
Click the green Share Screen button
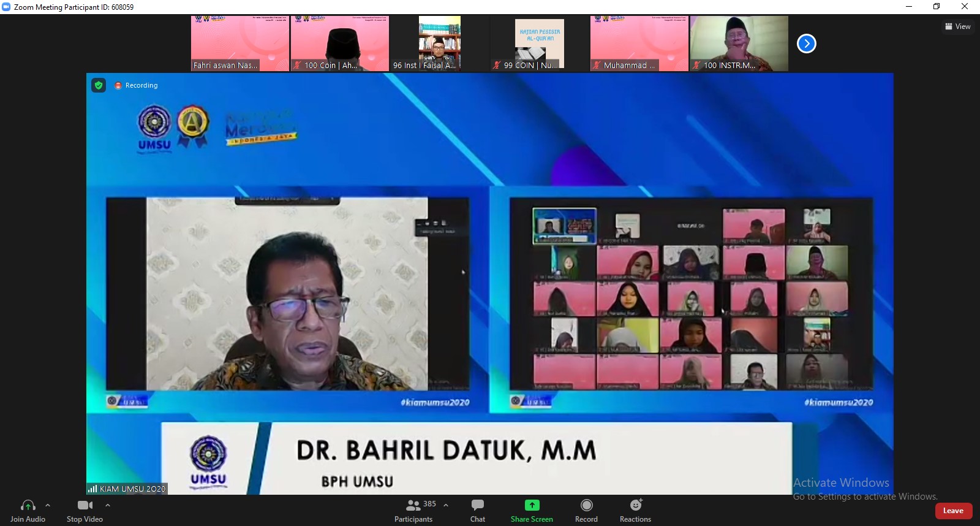tap(532, 511)
